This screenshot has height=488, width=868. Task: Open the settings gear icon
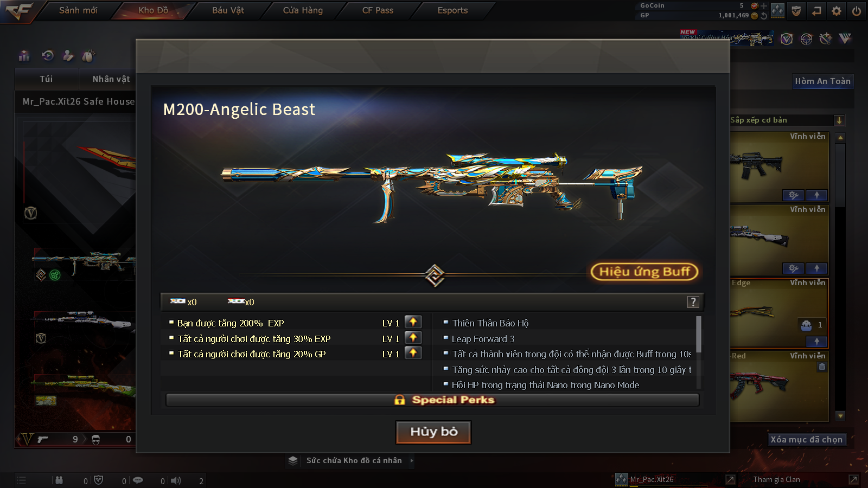coord(837,10)
